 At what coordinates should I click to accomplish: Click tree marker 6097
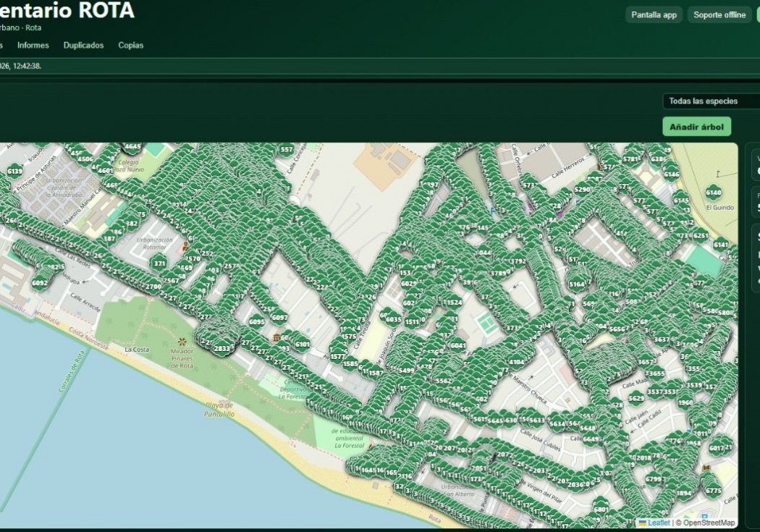coord(279,317)
